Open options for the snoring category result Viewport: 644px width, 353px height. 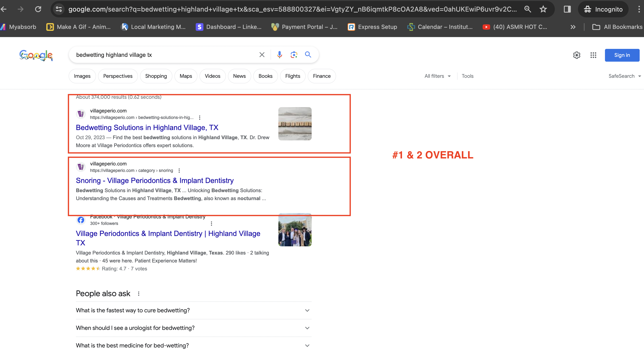[x=179, y=170]
